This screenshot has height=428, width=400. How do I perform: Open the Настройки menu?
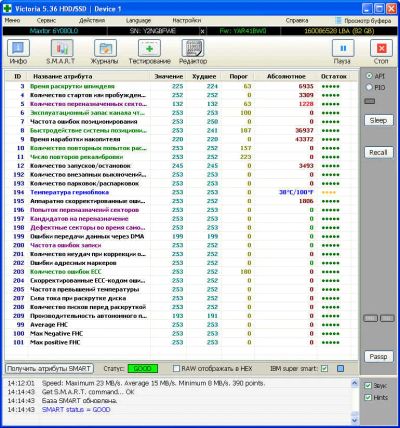pos(187,21)
